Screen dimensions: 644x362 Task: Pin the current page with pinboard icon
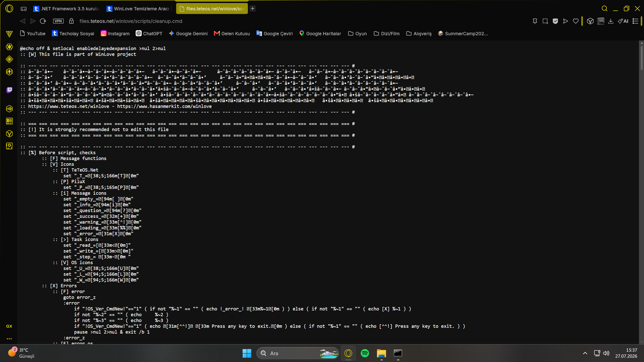(x=535, y=21)
